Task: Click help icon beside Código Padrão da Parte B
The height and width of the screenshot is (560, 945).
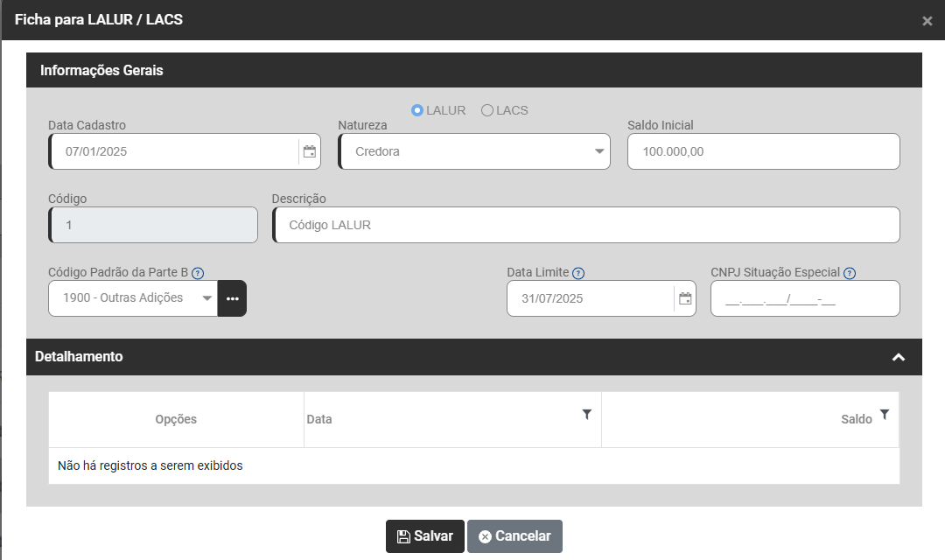Action: point(198,273)
